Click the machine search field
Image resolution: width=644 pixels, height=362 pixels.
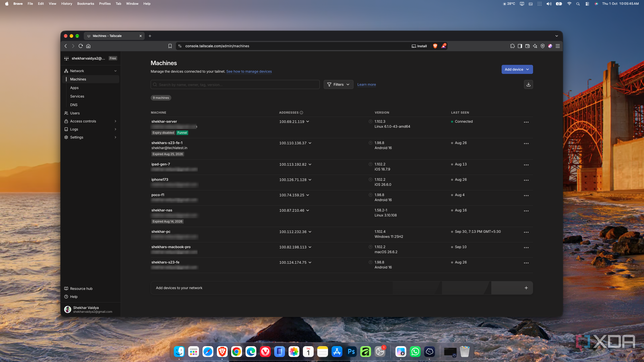click(x=235, y=84)
